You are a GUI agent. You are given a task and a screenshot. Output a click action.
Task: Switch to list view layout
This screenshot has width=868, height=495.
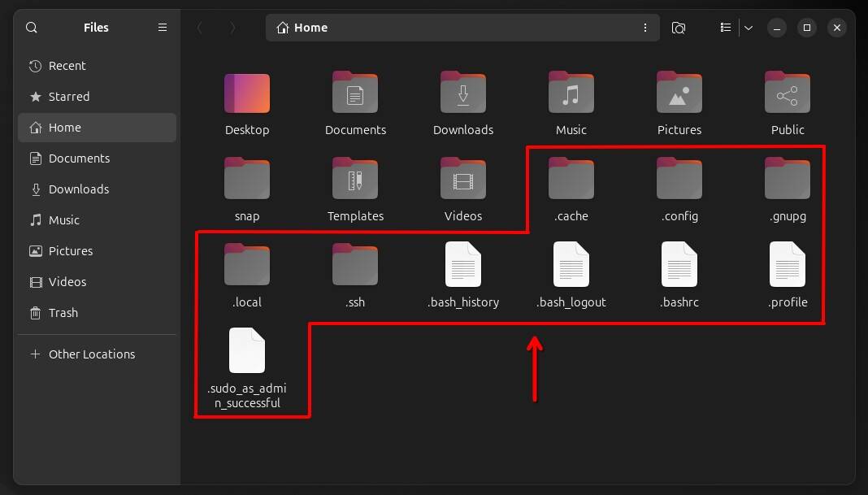coord(724,27)
